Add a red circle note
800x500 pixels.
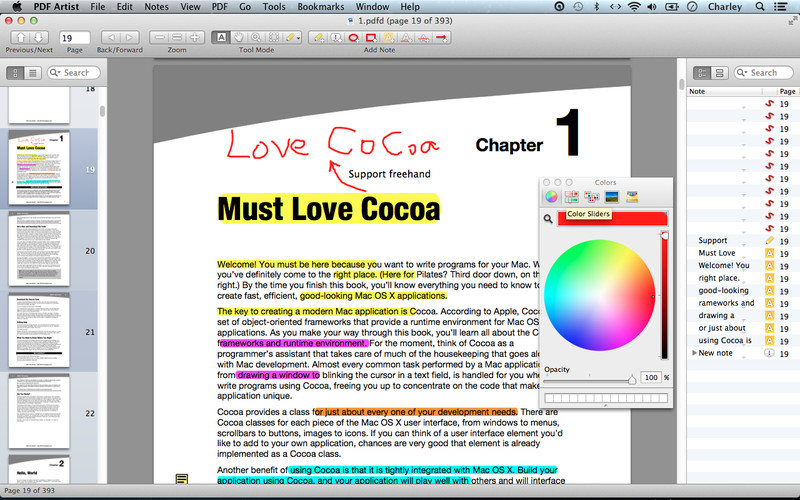click(x=353, y=37)
